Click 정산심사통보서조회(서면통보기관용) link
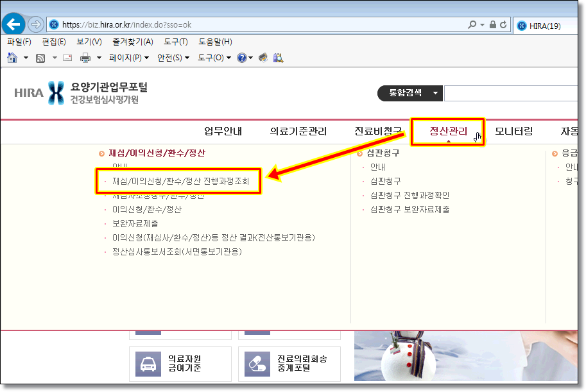The image size is (586, 392). (177, 251)
